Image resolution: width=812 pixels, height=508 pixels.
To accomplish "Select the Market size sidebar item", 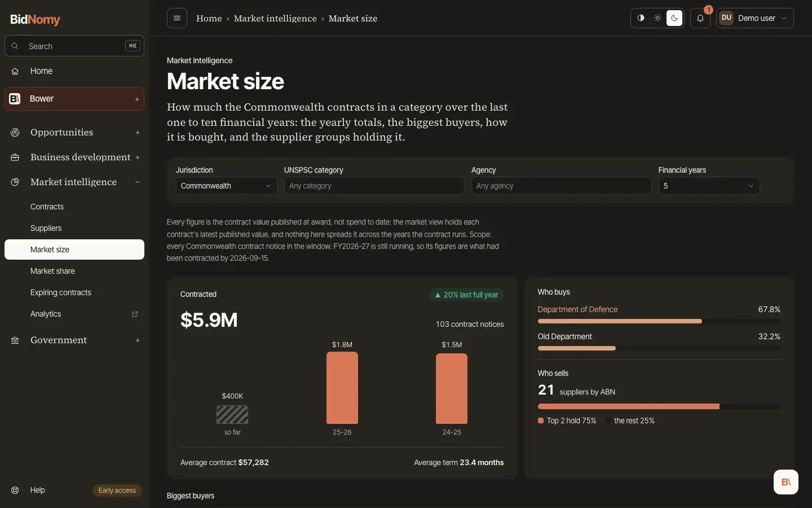I will [74, 249].
